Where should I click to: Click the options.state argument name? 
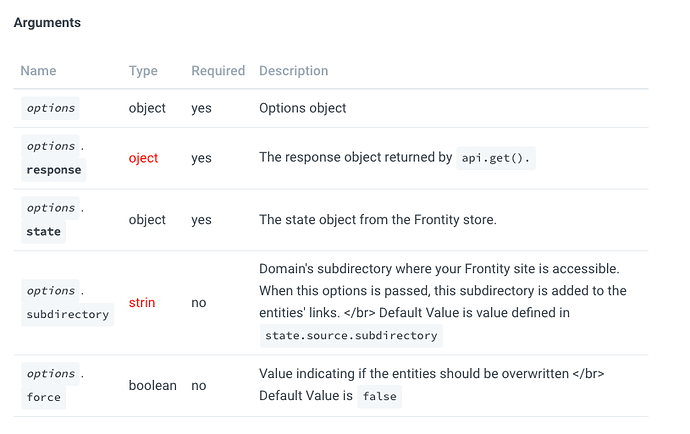point(51,220)
